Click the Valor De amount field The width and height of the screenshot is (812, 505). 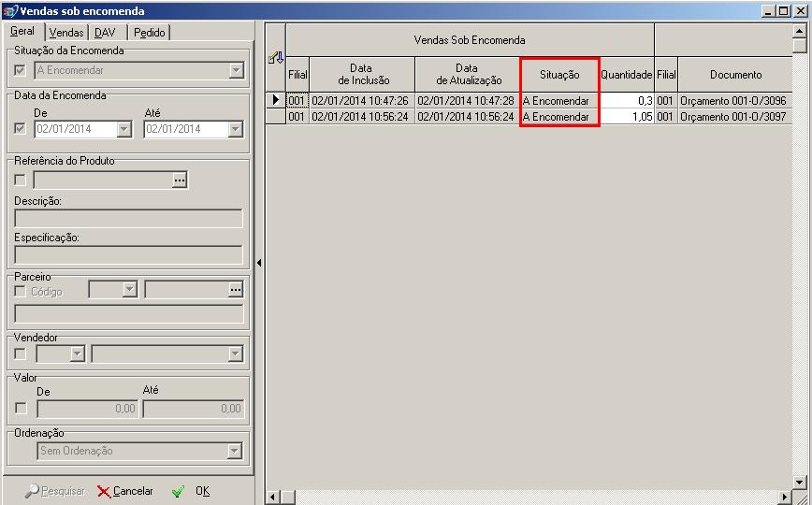click(87, 409)
